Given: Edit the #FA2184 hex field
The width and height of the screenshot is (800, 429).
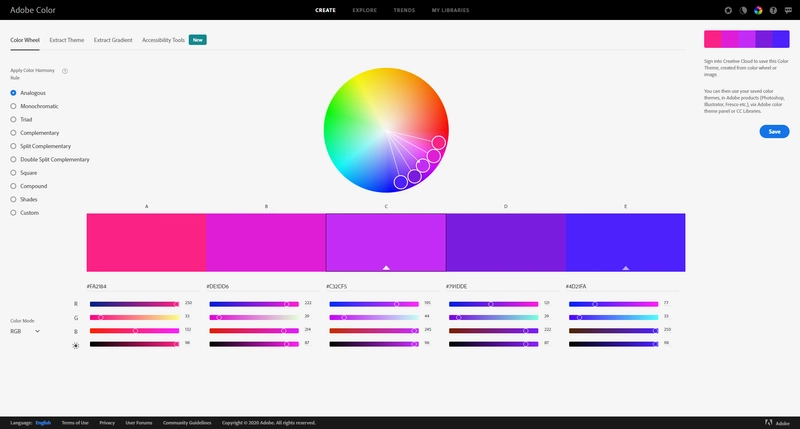Looking at the screenshot, I should pos(143,287).
